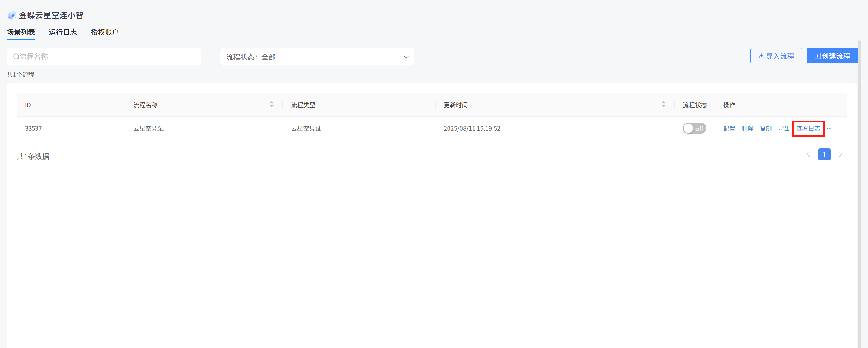The image size is (868, 348).
Task: Click the 导入流程 button
Action: [x=776, y=56]
